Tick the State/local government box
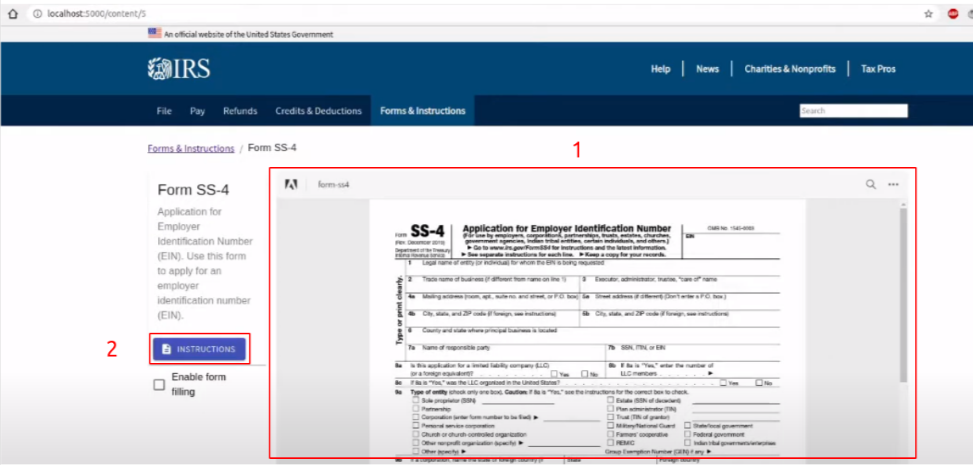 [688, 426]
